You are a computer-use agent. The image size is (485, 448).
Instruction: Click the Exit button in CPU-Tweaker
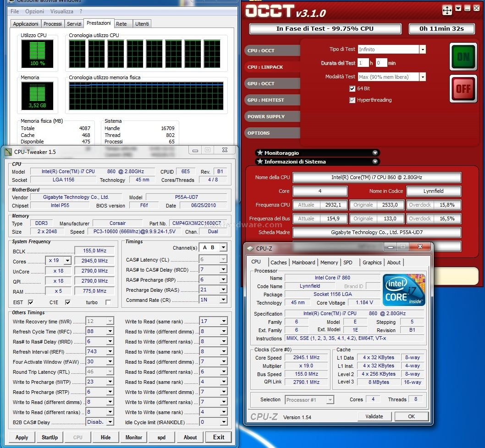(x=219, y=437)
